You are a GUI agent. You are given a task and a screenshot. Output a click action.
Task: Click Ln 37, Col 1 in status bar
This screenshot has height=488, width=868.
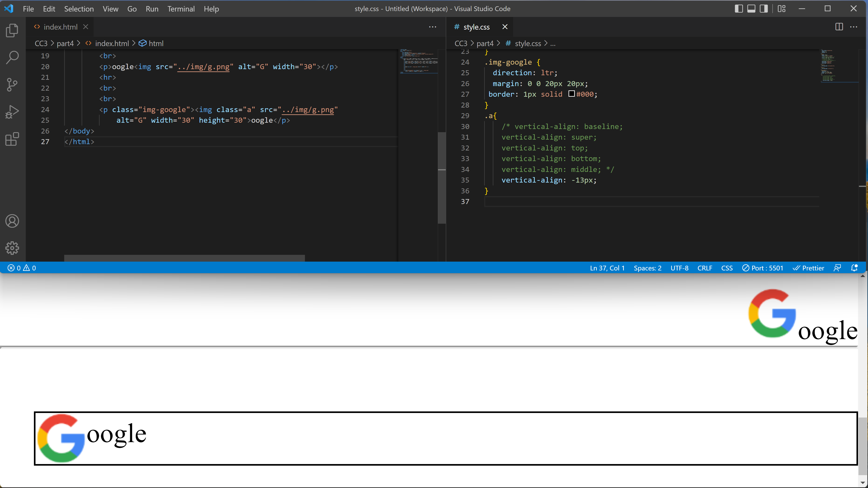607,268
